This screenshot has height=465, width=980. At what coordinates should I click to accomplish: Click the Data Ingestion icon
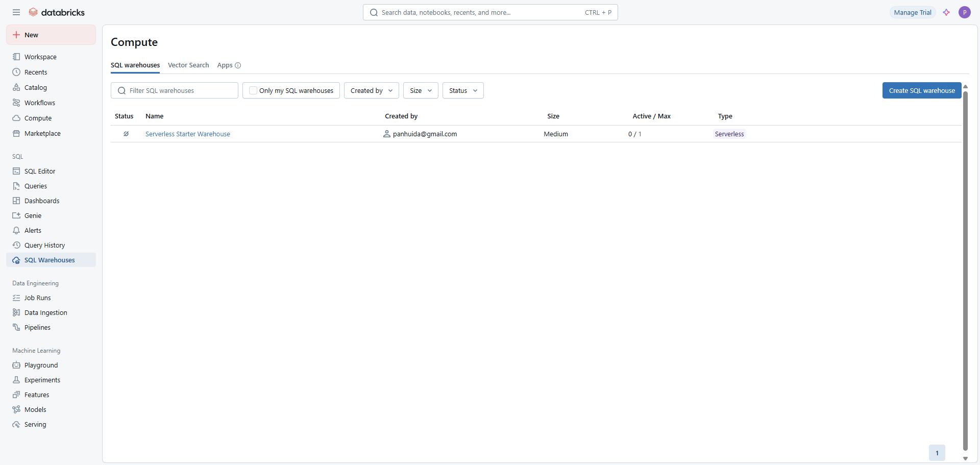tap(16, 312)
